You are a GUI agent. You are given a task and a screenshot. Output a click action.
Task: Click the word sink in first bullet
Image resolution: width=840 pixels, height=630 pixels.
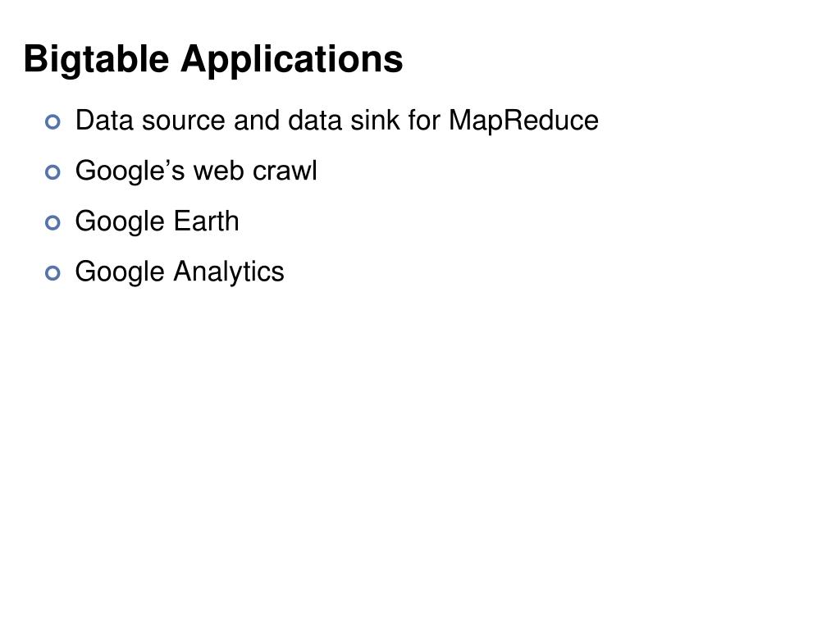click(374, 120)
